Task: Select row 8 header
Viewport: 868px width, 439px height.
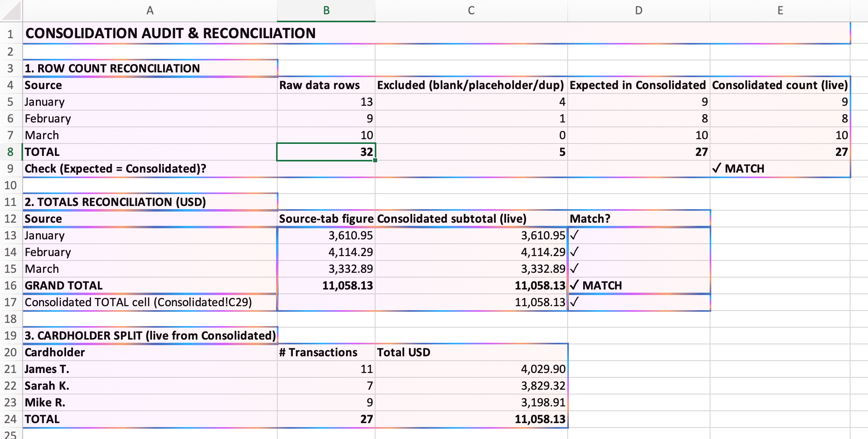Action: pos(11,152)
